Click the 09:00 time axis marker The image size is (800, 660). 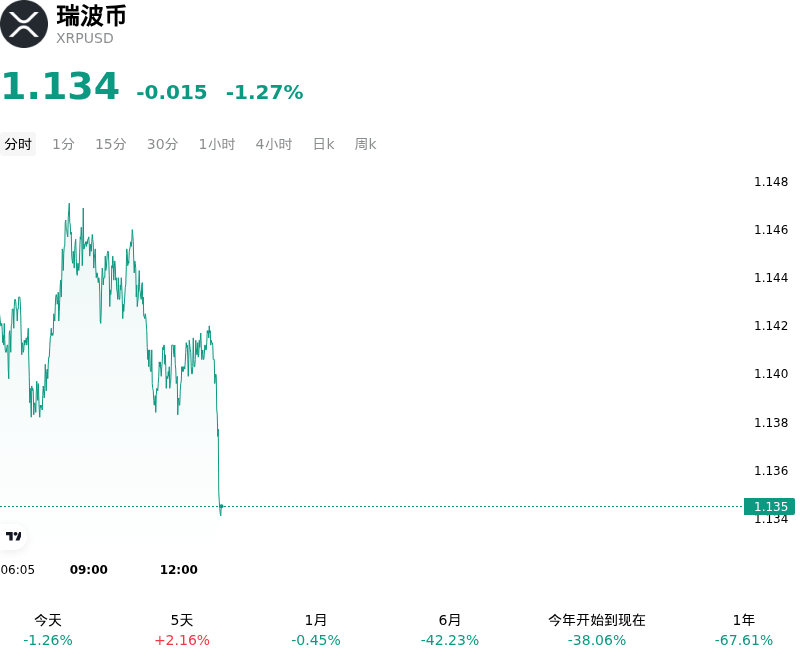(89, 570)
